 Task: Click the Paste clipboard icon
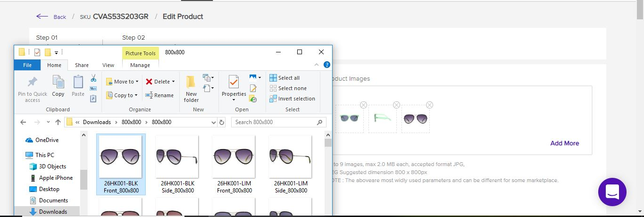point(78,82)
